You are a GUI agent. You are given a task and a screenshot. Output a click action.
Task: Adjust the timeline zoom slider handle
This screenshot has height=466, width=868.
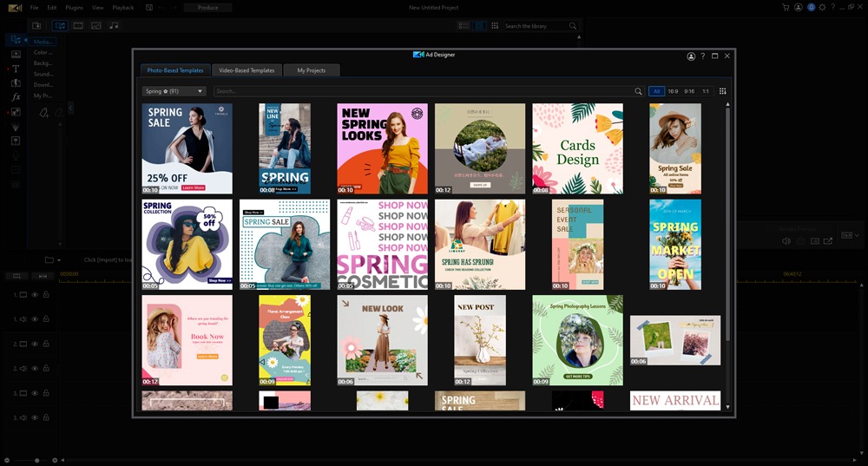point(37,460)
